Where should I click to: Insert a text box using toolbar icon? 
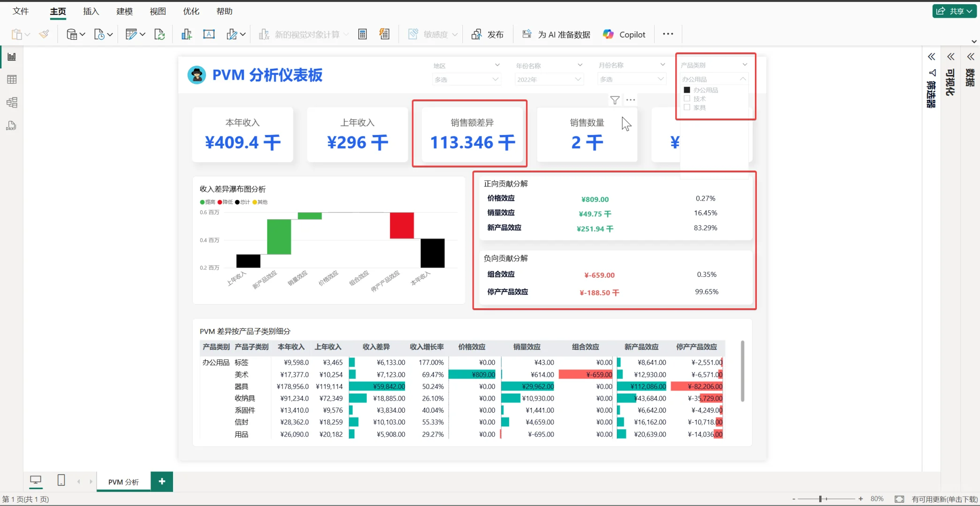pyautogui.click(x=209, y=34)
